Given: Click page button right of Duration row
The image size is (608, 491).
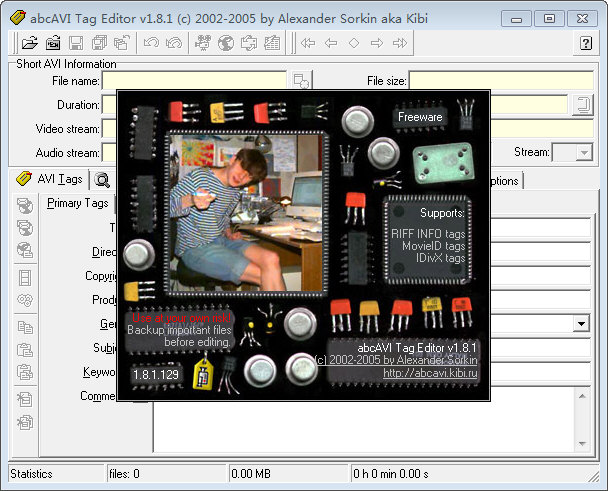Looking at the screenshot, I should 583,105.
